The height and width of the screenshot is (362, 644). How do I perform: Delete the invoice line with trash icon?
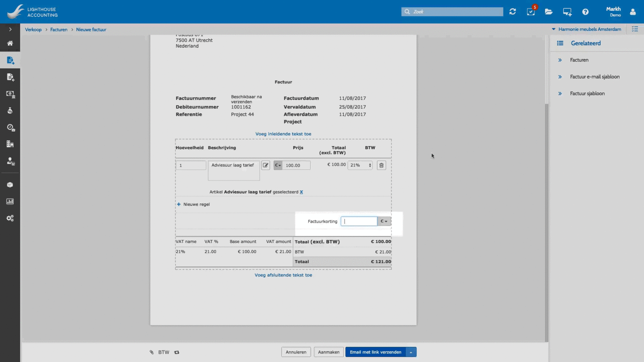point(381,165)
